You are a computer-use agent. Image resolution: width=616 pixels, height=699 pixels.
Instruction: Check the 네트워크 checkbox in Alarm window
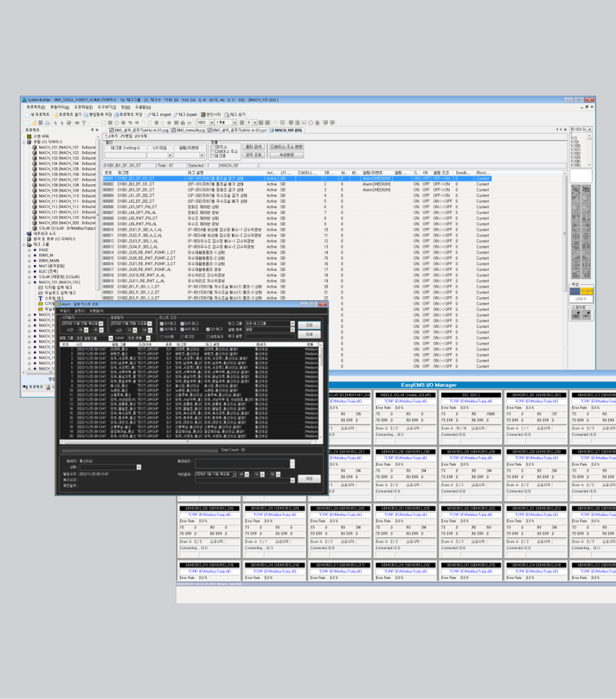point(208,337)
